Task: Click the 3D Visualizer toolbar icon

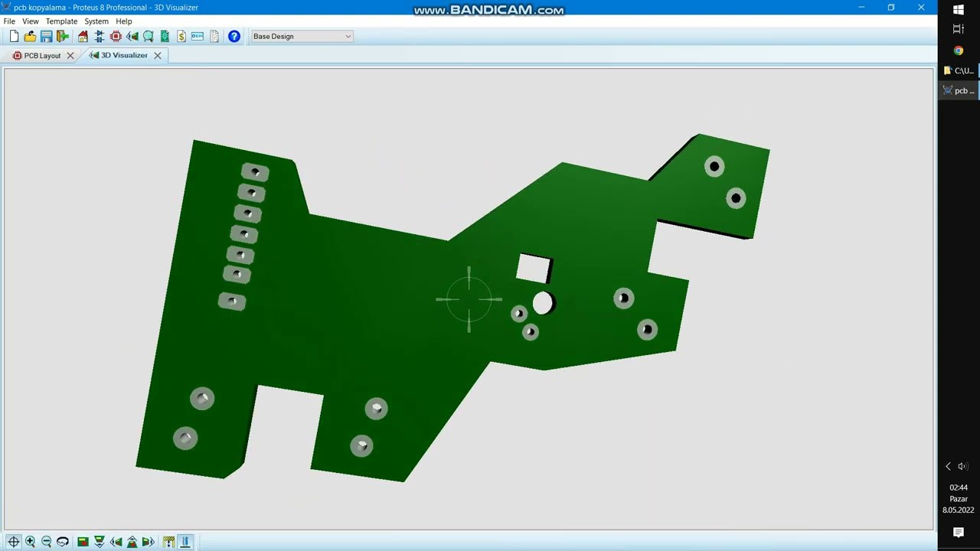Action: pos(132,36)
